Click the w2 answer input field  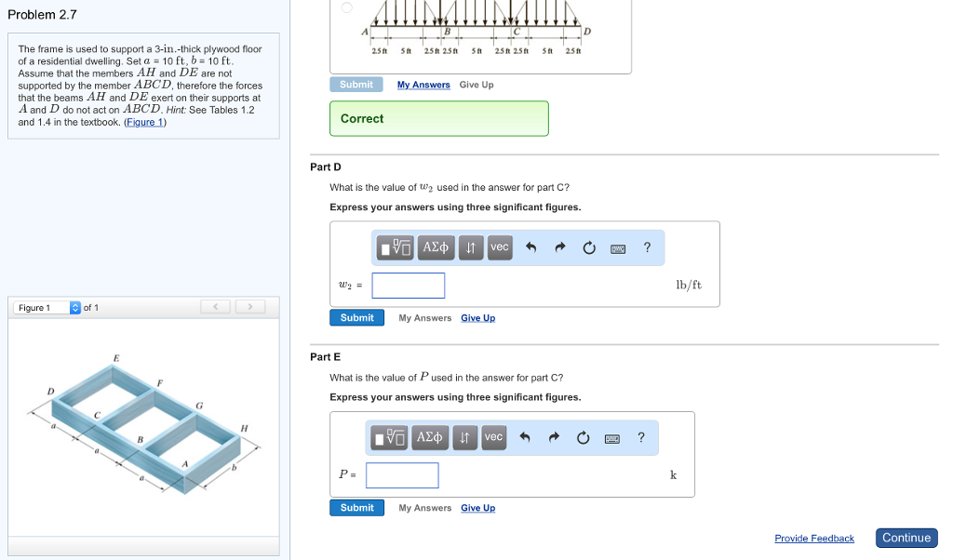(x=409, y=286)
